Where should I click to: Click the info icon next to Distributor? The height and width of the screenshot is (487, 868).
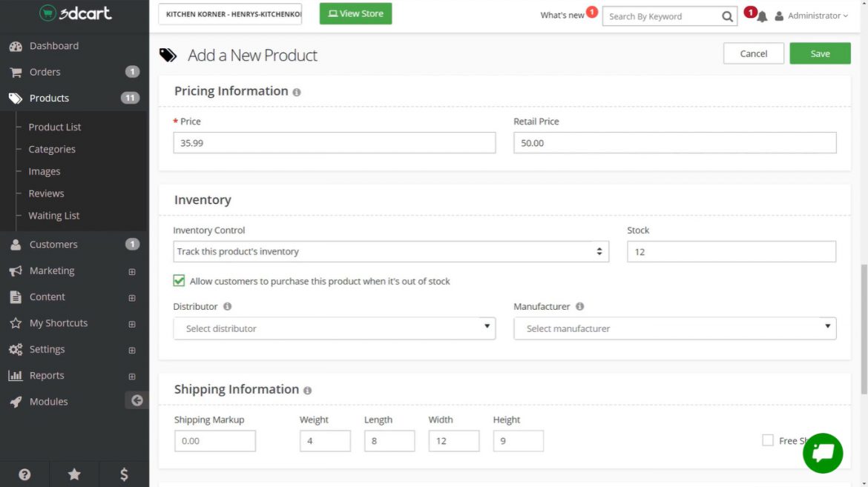click(x=227, y=307)
